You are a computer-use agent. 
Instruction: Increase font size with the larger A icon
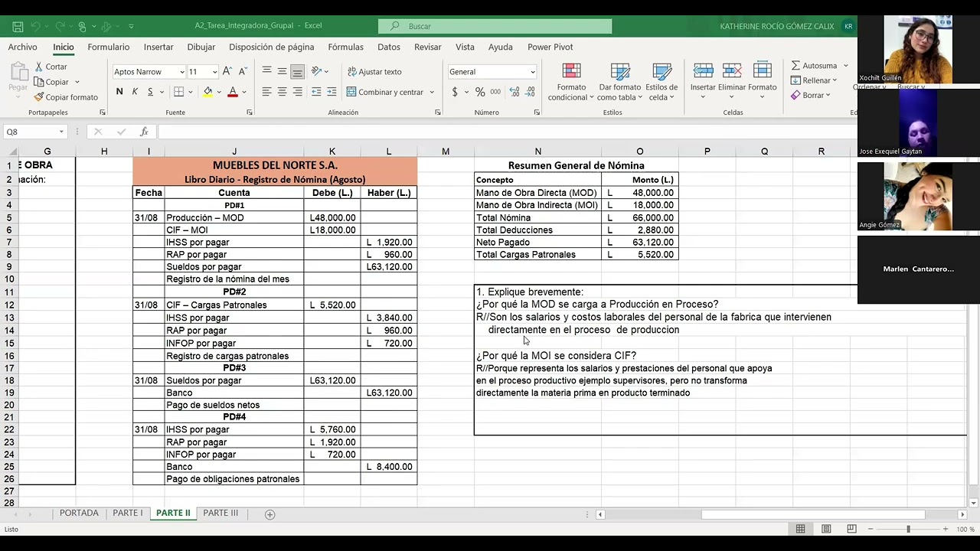click(228, 71)
